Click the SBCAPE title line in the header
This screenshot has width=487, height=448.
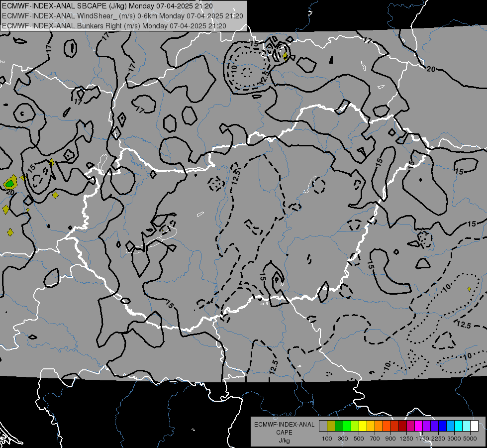(107, 6)
